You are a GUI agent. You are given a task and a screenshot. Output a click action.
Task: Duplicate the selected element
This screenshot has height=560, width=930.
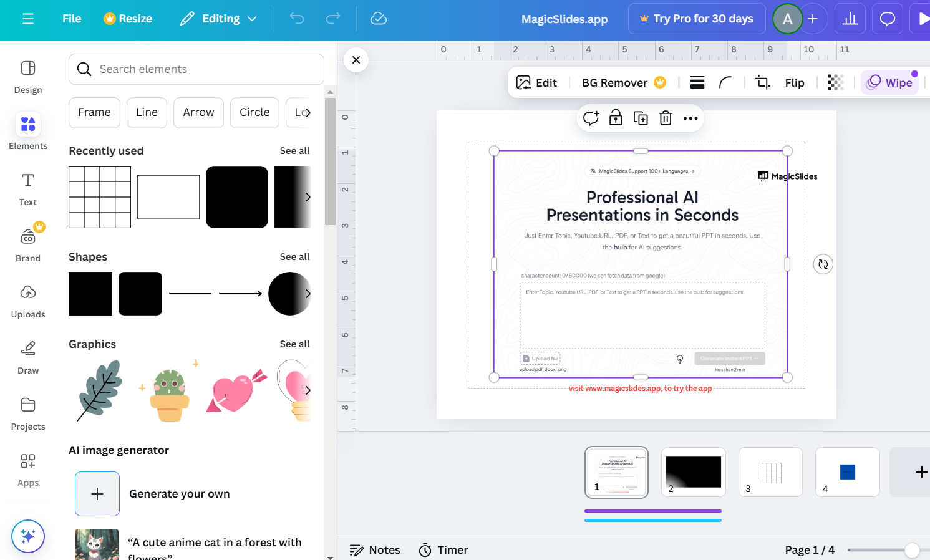pos(641,118)
